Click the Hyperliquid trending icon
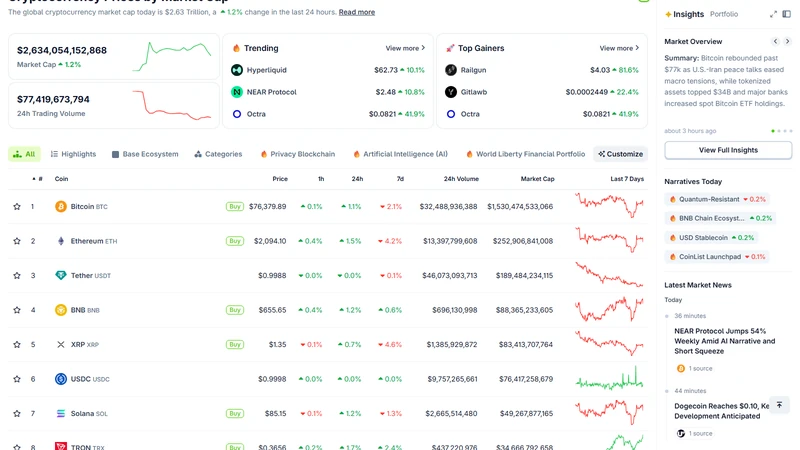The width and height of the screenshot is (800, 450). pos(237,70)
